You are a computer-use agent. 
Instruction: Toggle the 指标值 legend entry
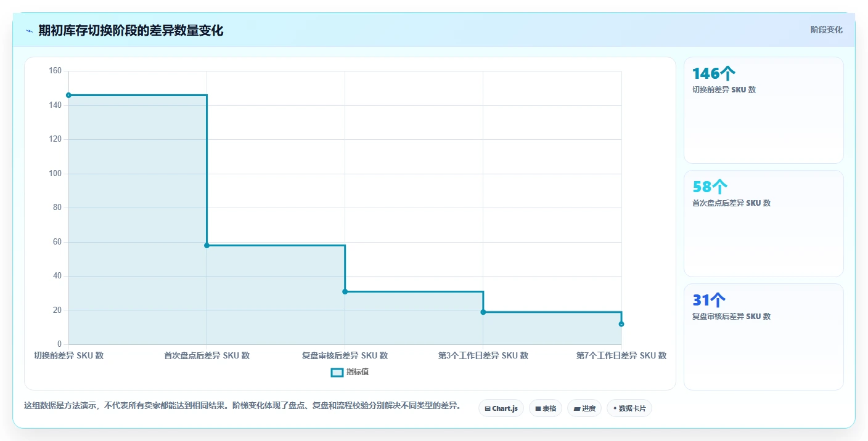pyautogui.click(x=350, y=372)
